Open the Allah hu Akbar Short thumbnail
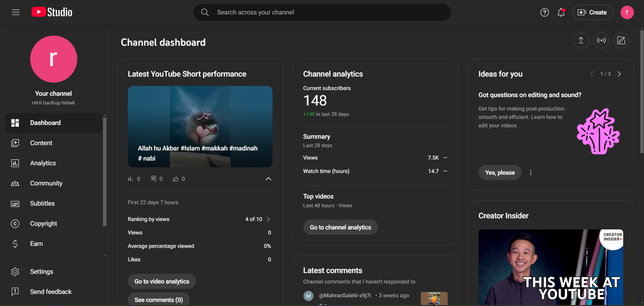This screenshot has height=306, width=644. pyautogui.click(x=200, y=127)
